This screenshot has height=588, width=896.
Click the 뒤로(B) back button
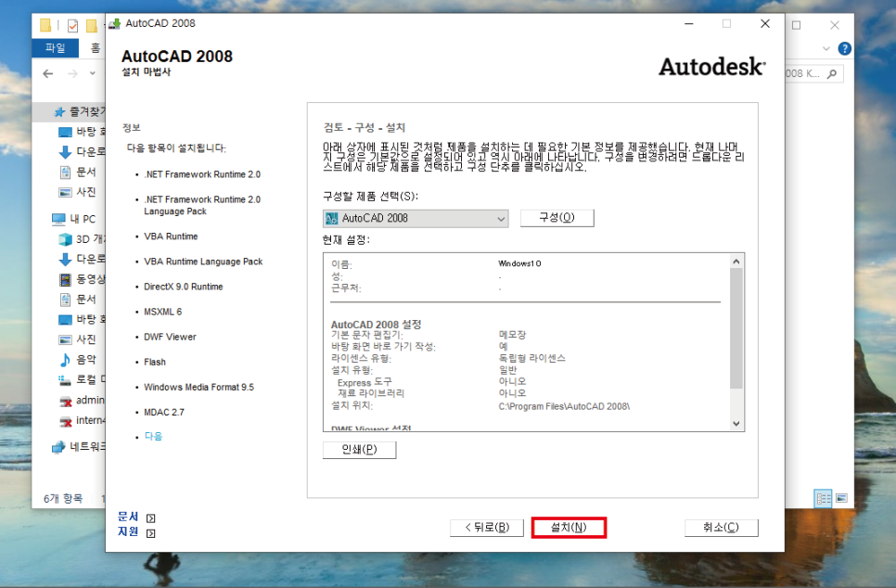[x=487, y=528]
